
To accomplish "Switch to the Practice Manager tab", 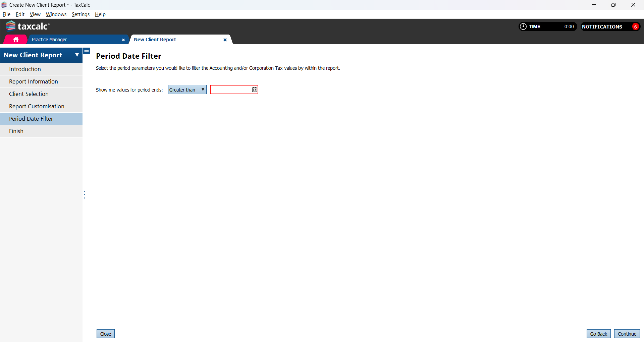I will (x=49, y=40).
